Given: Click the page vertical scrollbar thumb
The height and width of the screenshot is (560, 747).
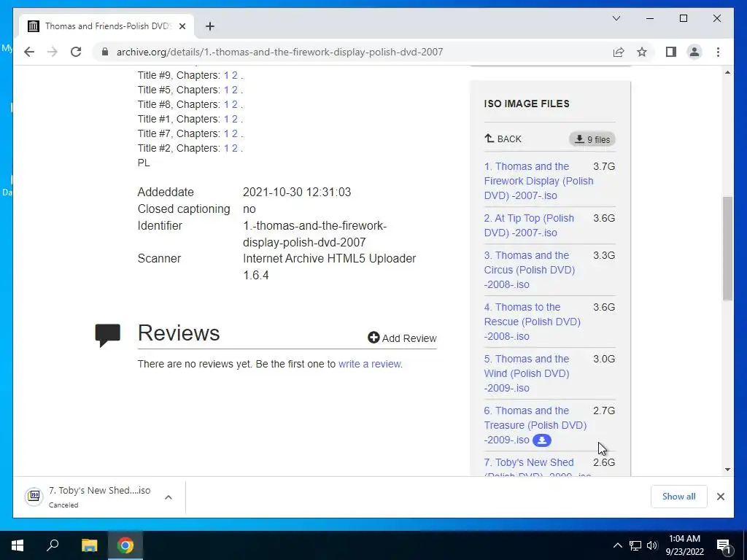Looking at the screenshot, I should [727, 248].
